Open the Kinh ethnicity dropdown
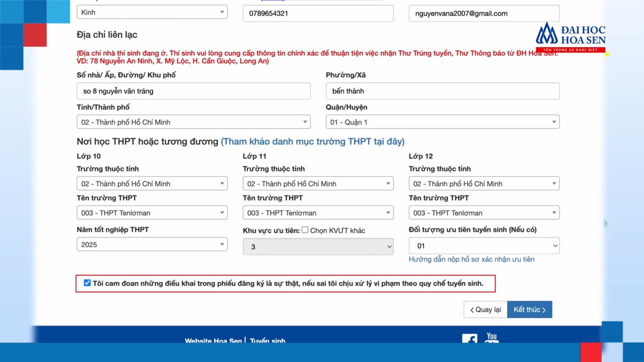The height and width of the screenshot is (362, 644). pyautogui.click(x=152, y=12)
